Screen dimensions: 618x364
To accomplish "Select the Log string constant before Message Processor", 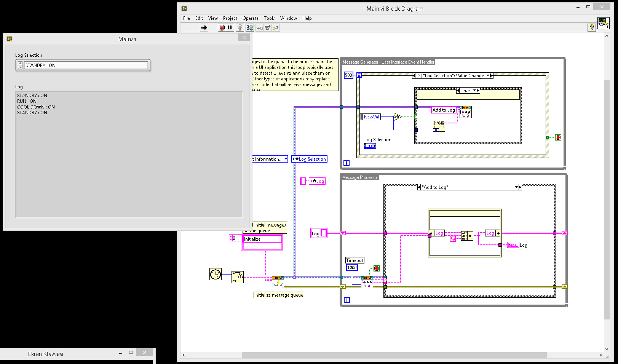I will click(x=319, y=233).
